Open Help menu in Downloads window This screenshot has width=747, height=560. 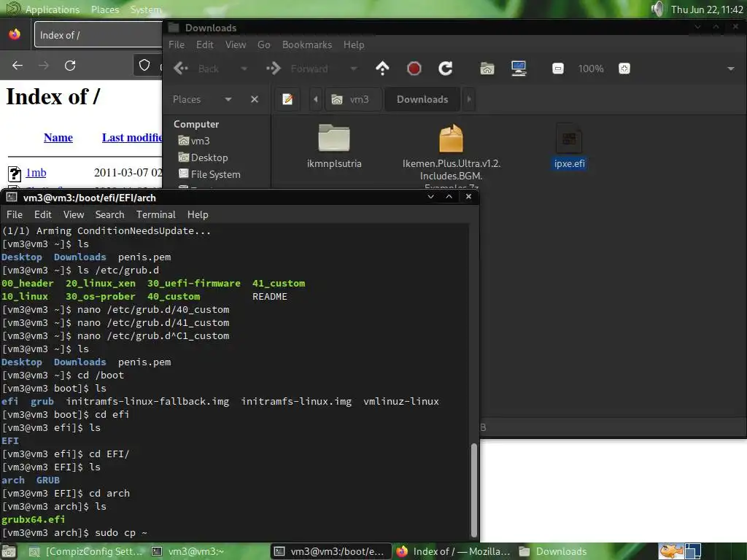pyautogui.click(x=354, y=44)
